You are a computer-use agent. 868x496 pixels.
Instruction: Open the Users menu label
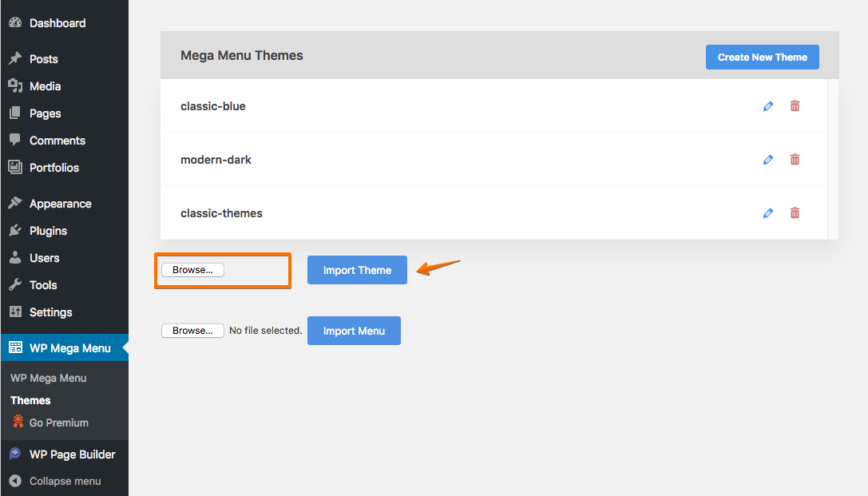tap(44, 258)
